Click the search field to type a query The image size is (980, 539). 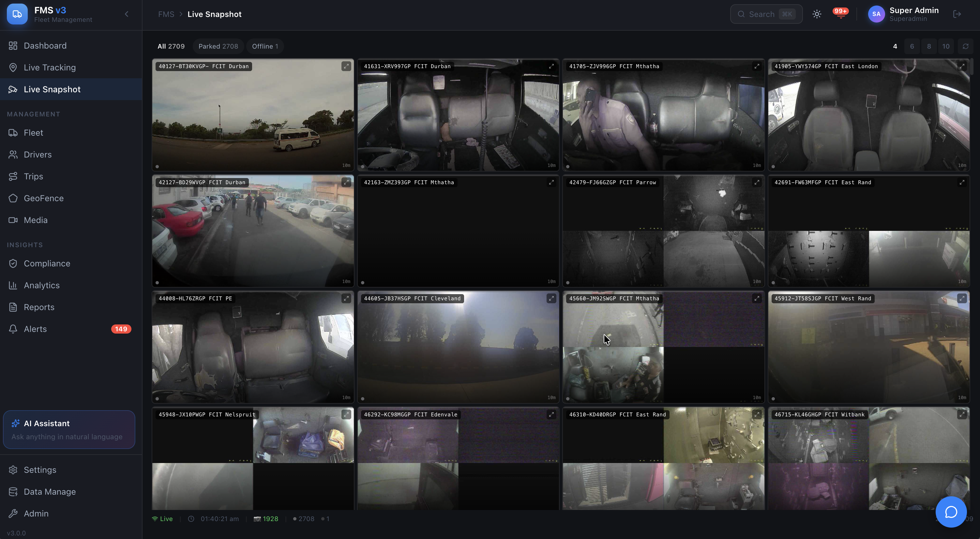(x=765, y=14)
